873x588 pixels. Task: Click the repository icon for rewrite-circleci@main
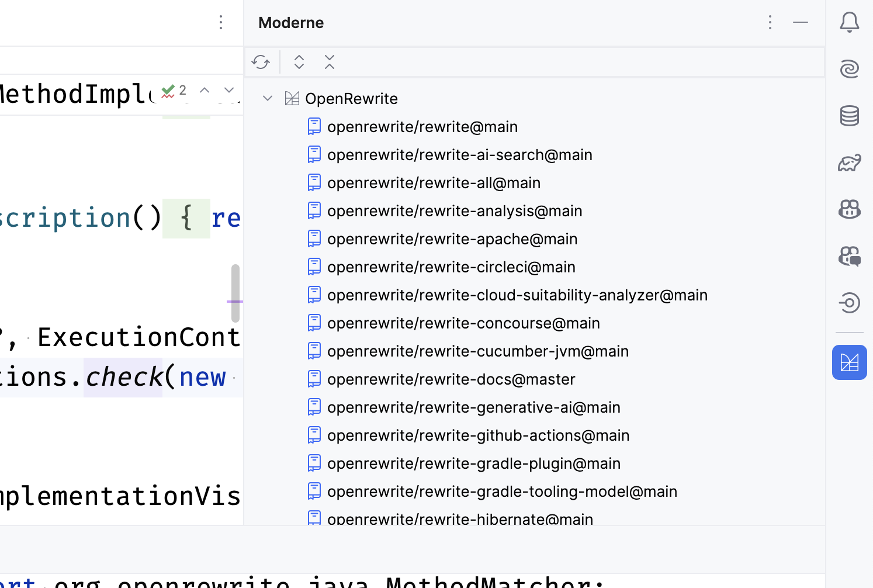click(314, 267)
